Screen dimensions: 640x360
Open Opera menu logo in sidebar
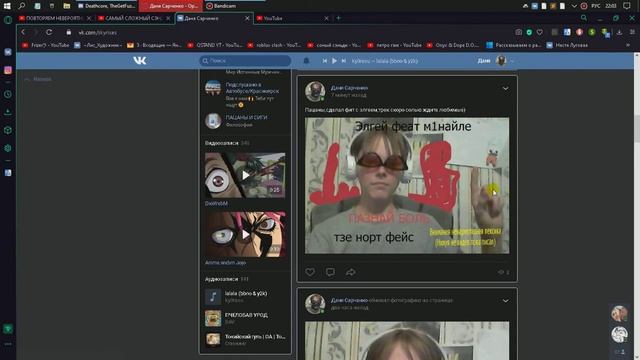coord(8,19)
